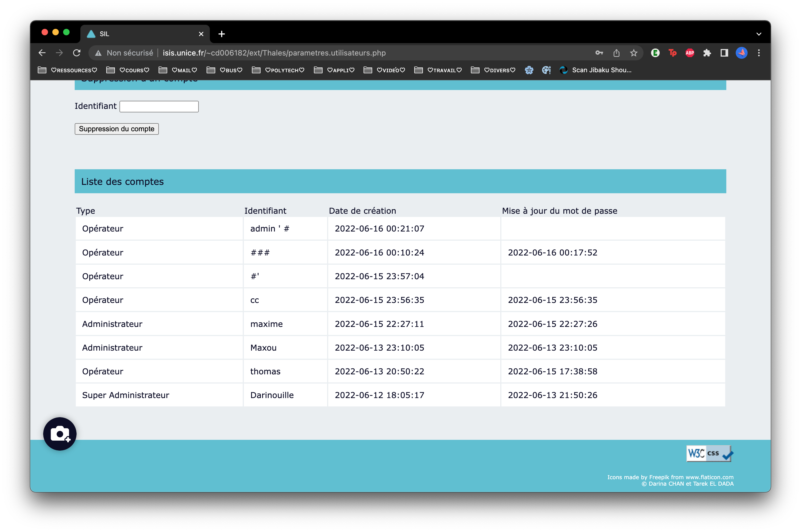The height and width of the screenshot is (532, 801).
Task: Click the blue flower bookmark icon
Action: [x=529, y=70]
